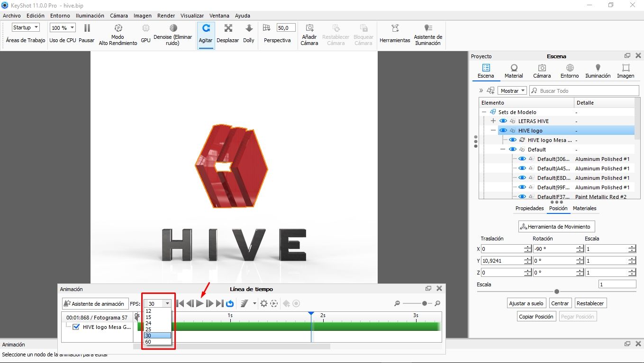644x363 pixels.
Task: Click the blue playhead marker on timeline
Action: tap(311, 314)
